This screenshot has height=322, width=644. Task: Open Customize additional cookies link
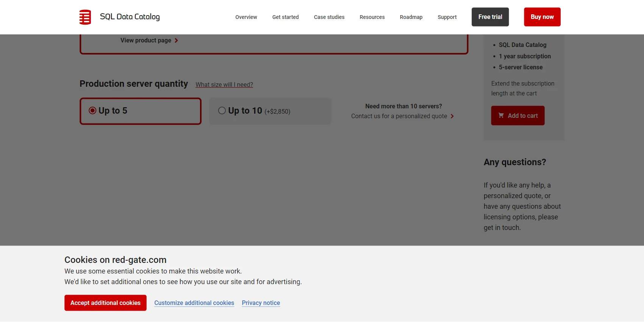point(194,303)
